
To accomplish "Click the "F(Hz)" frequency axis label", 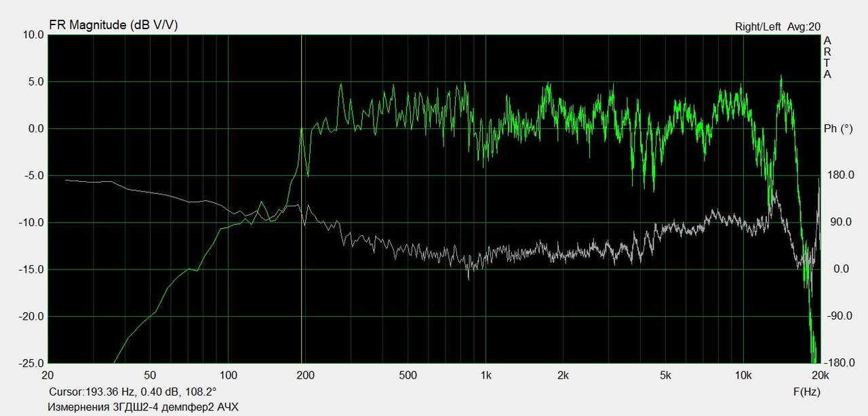I will tap(807, 392).
